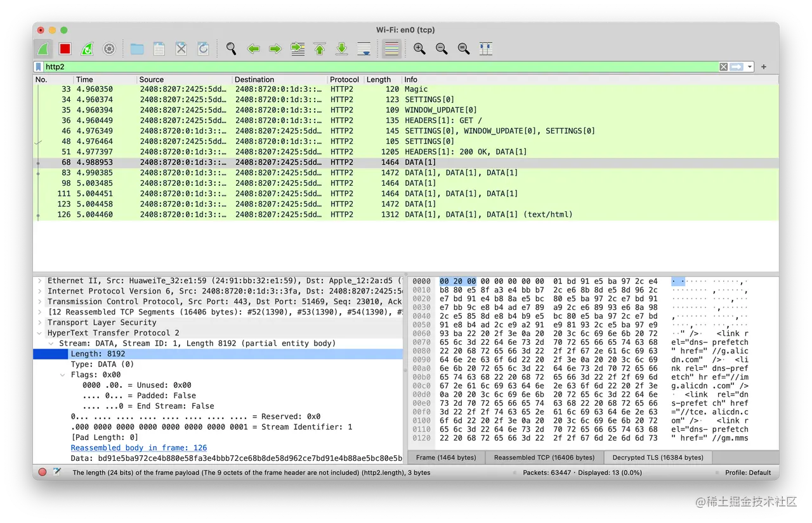Select packet 34 SETTINGS[0] row

[406, 100]
